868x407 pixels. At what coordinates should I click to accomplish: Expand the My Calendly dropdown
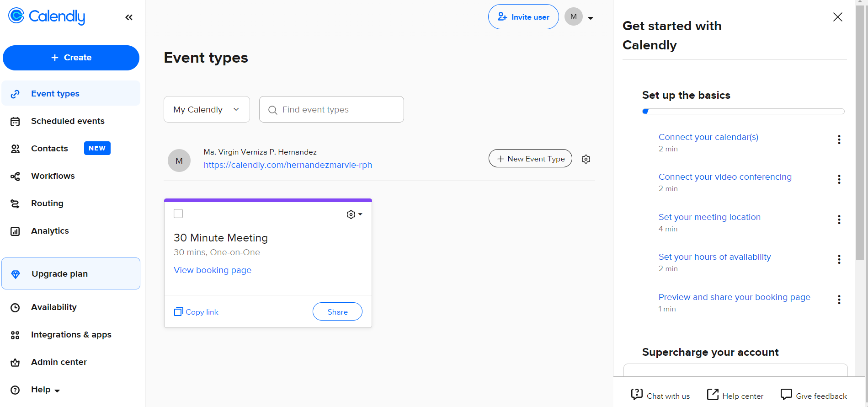click(x=207, y=110)
